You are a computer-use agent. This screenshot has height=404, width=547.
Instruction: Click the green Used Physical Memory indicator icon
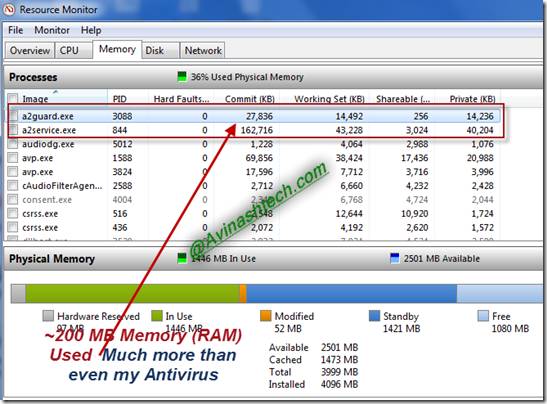[x=182, y=77]
